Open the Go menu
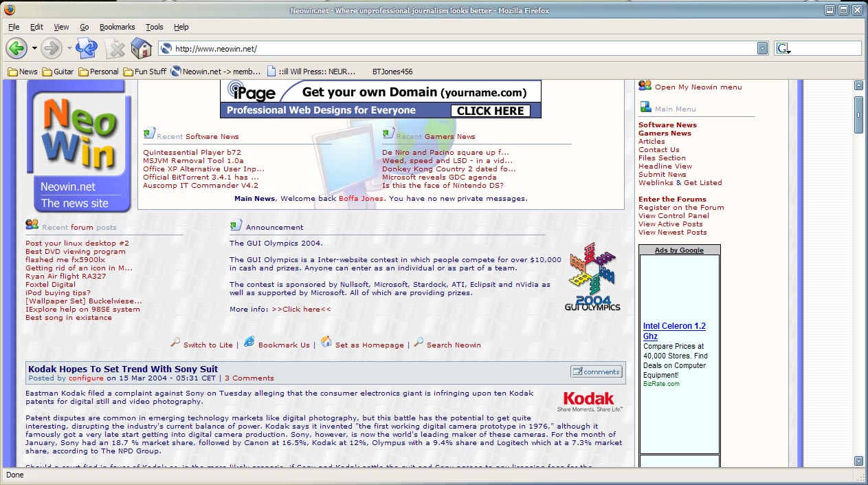This screenshot has width=868, height=485. pos(85,27)
